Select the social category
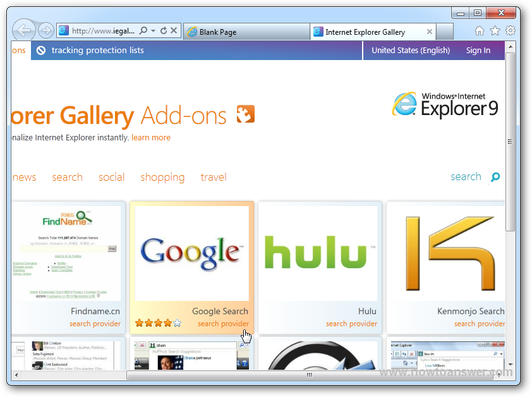This screenshot has width=532, height=397. pos(112,177)
